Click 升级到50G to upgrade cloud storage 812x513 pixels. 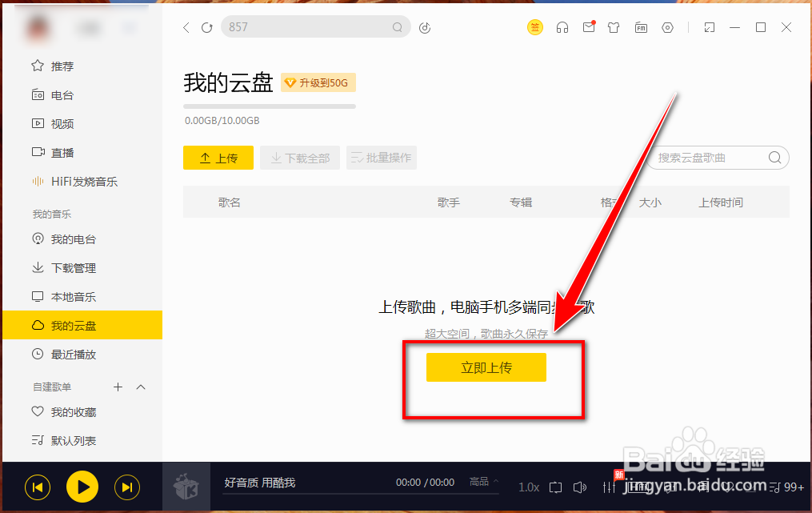[x=318, y=82]
